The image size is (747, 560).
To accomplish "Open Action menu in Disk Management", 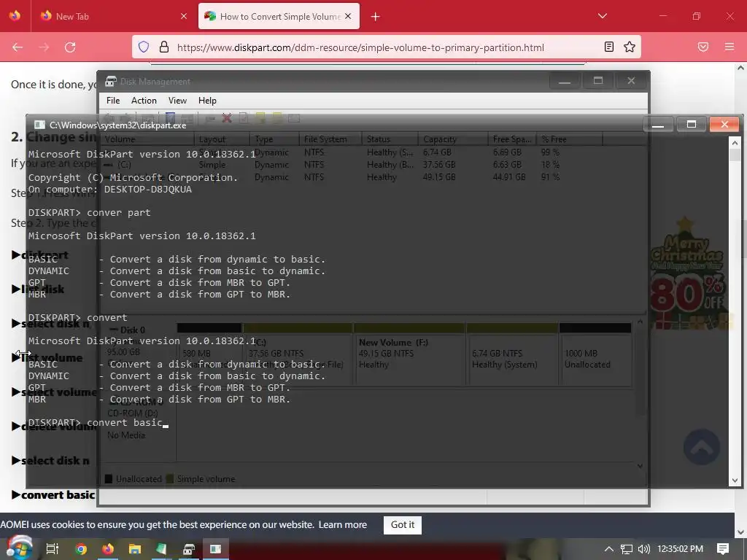I will tap(144, 101).
